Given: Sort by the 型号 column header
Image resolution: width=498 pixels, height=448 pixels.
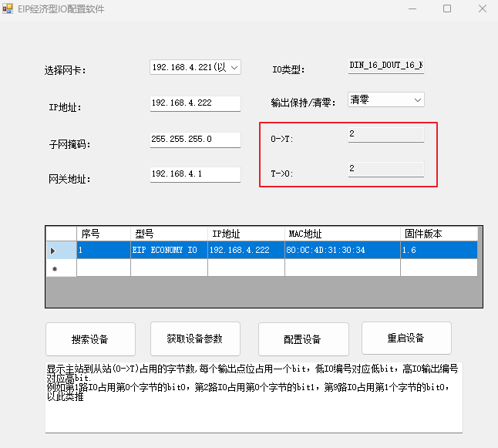Looking at the screenshot, I should [x=169, y=234].
